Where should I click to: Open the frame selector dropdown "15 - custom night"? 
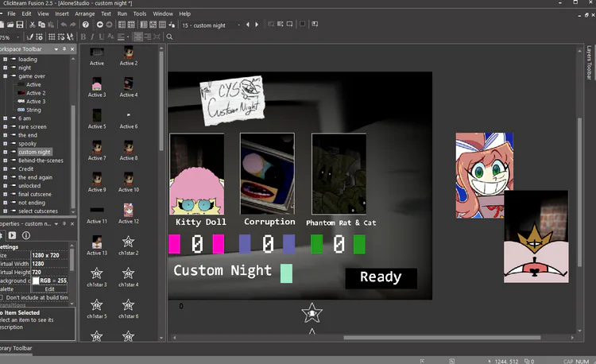coord(211,25)
